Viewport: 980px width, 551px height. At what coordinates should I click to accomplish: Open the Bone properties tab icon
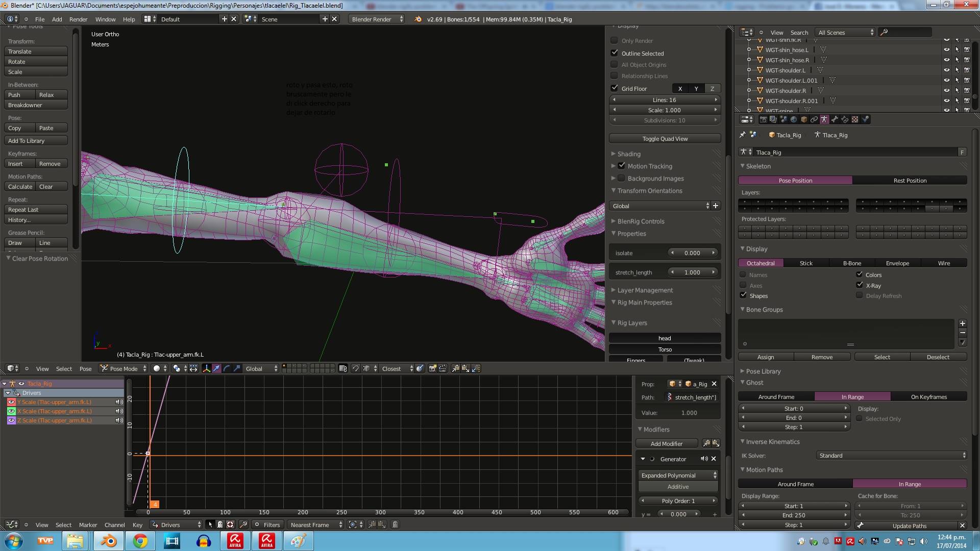[x=835, y=119]
